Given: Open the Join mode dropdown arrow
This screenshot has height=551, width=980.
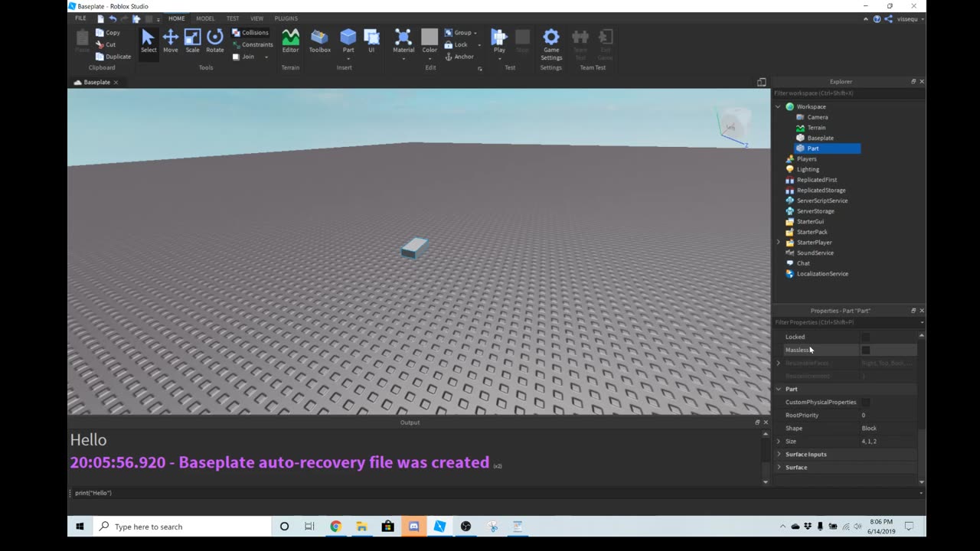Looking at the screenshot, I should tap(266, 57).
